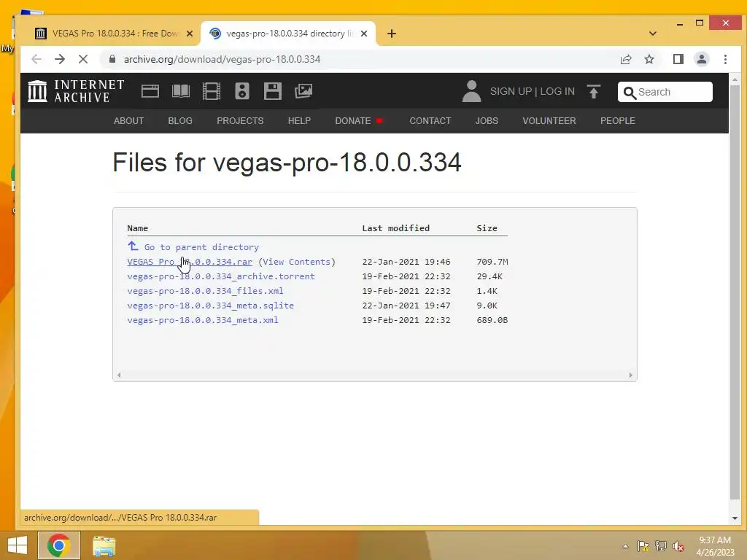Close the VEGAS Pro Free Download tab
Image resolution: width=747 pixels, height=560 pixels.
click(190, 34)
